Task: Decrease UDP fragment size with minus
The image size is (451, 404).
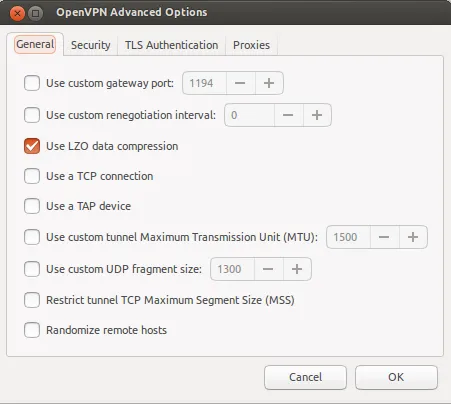Action: (269, 269)
